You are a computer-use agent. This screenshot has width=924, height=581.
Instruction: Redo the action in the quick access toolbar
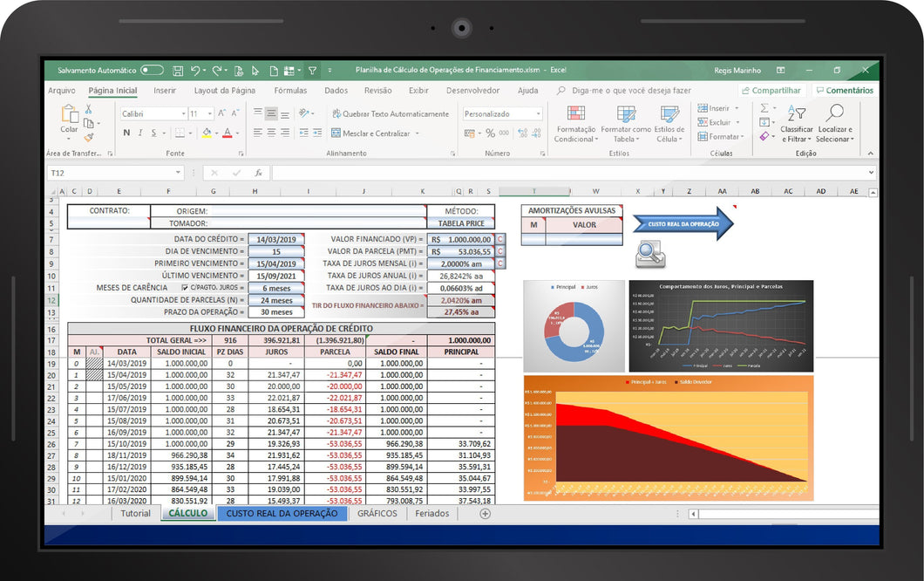(217, 71)
